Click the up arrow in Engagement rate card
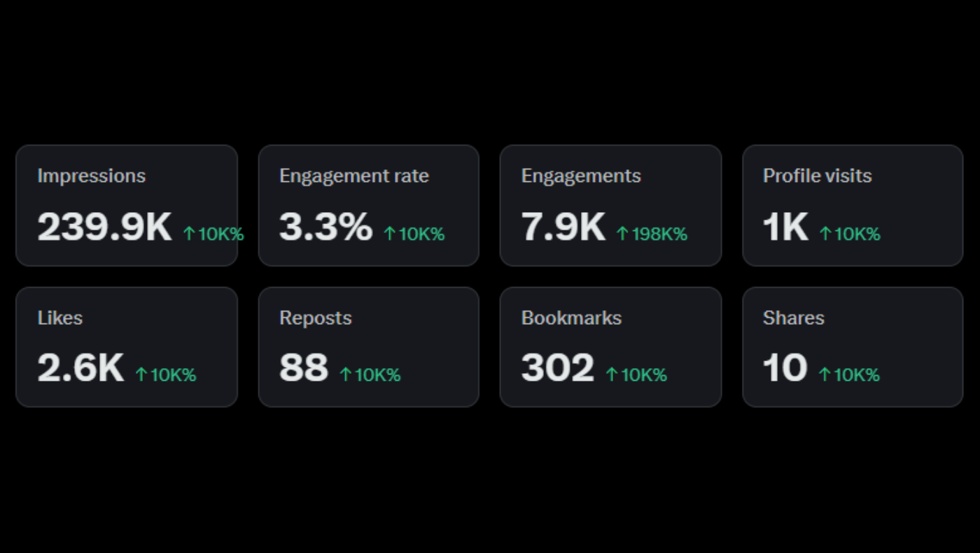 click(x=390, y=234)
